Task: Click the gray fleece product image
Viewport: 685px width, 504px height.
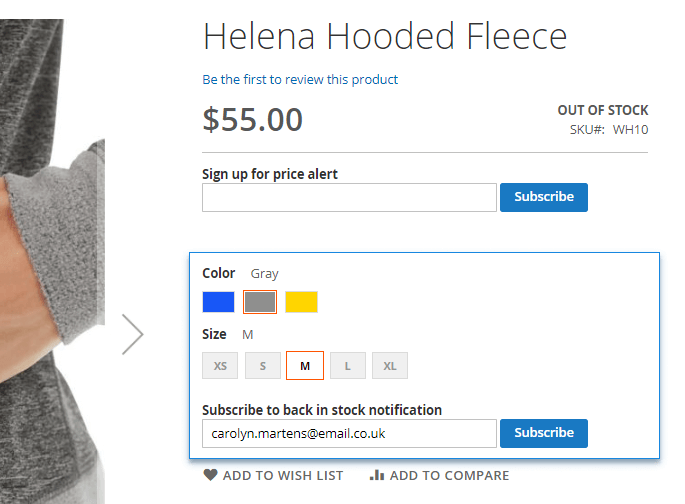Action: pyautogui.click(x=50, y=250)
